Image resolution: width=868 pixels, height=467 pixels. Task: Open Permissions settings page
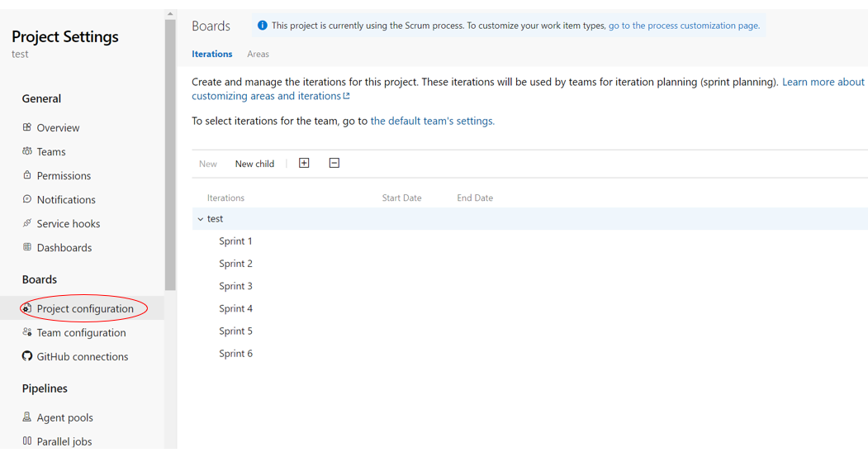(x=64, y=175)
